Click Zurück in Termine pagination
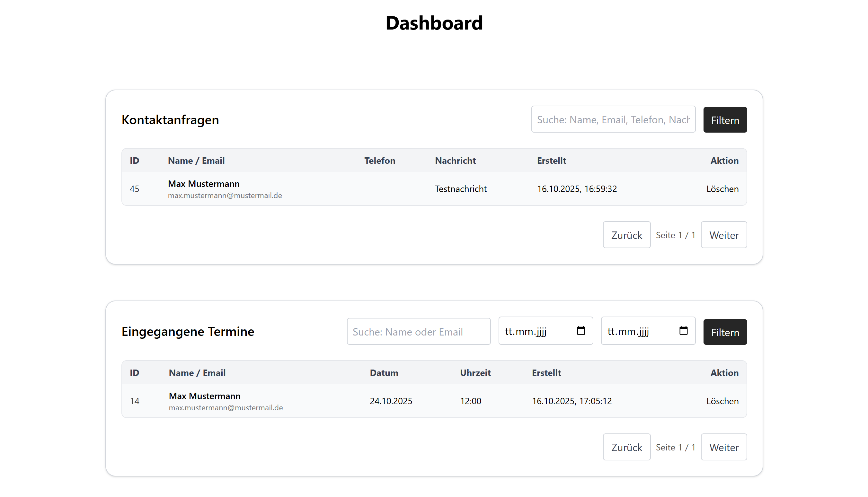 (626, 447)
